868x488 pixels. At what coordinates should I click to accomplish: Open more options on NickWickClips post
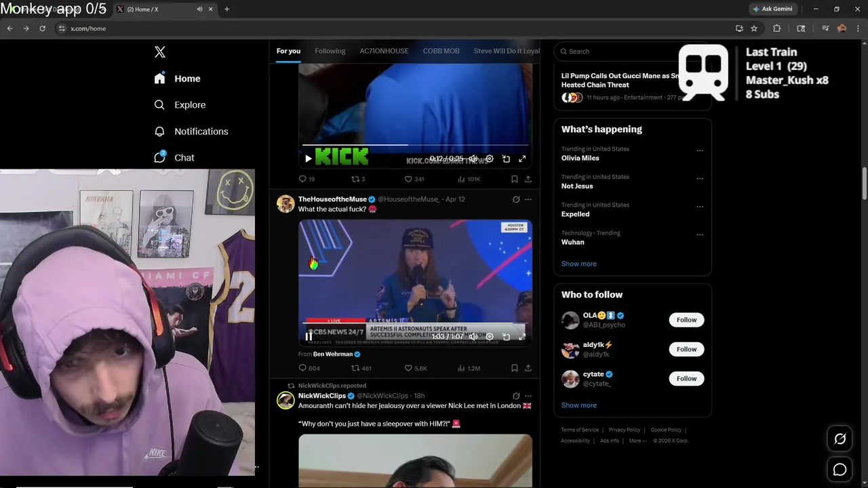[528, 396]
